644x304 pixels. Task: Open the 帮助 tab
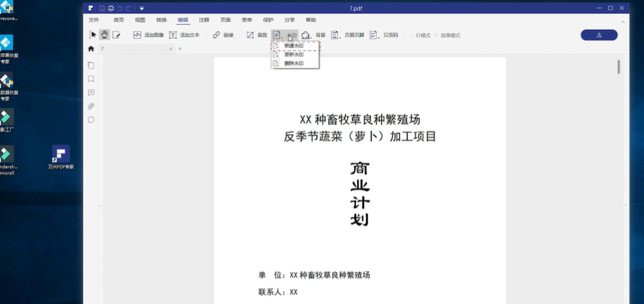(311, 20)
